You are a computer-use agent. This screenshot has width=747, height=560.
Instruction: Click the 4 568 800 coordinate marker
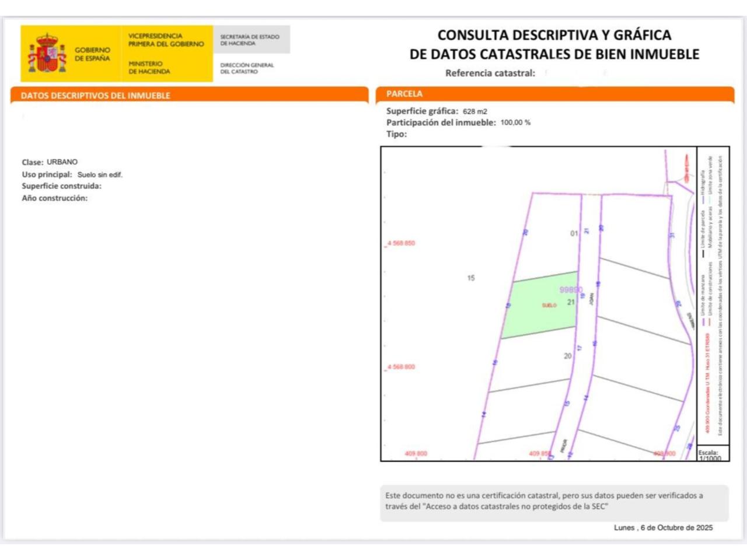coord(400,367)
